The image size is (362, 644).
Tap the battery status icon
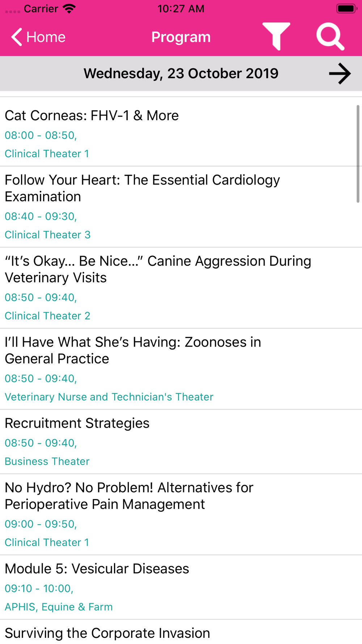click(346, 8)
